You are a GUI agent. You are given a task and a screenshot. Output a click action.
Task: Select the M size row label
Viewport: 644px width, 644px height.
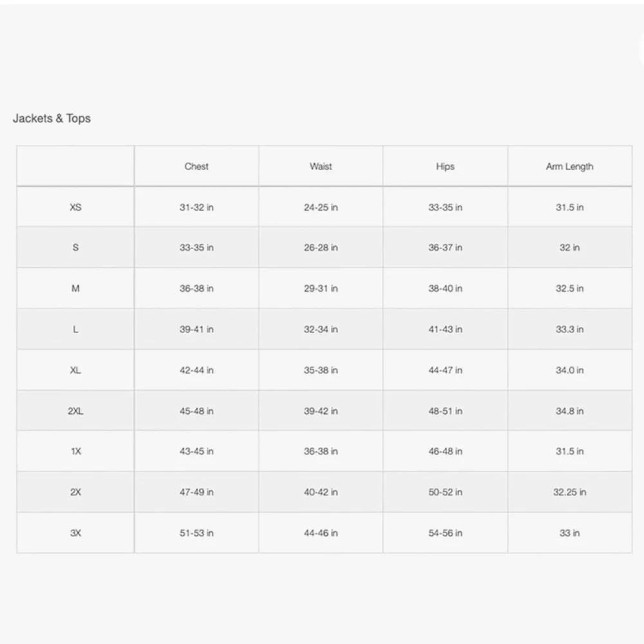pos(75,289)
